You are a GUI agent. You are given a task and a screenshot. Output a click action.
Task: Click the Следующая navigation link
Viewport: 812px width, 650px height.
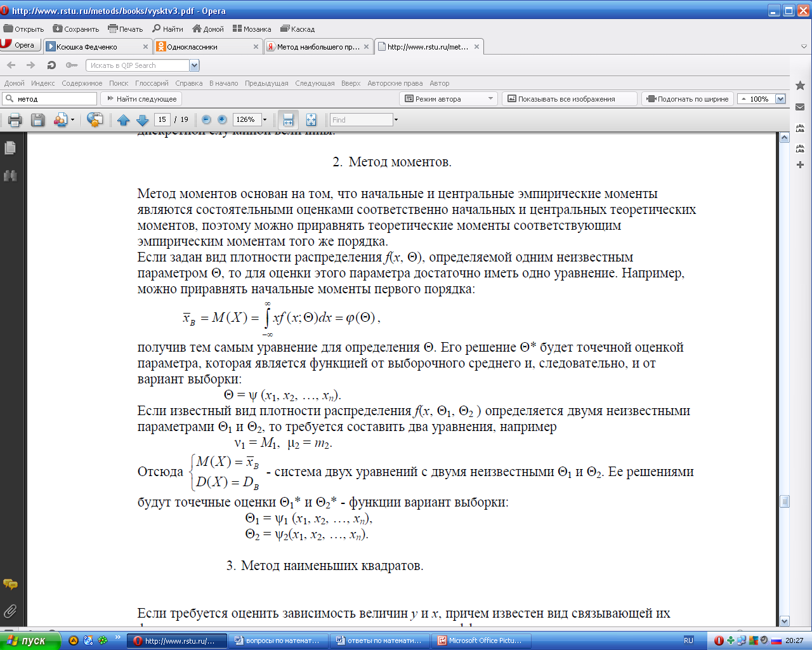coord(315,83)
